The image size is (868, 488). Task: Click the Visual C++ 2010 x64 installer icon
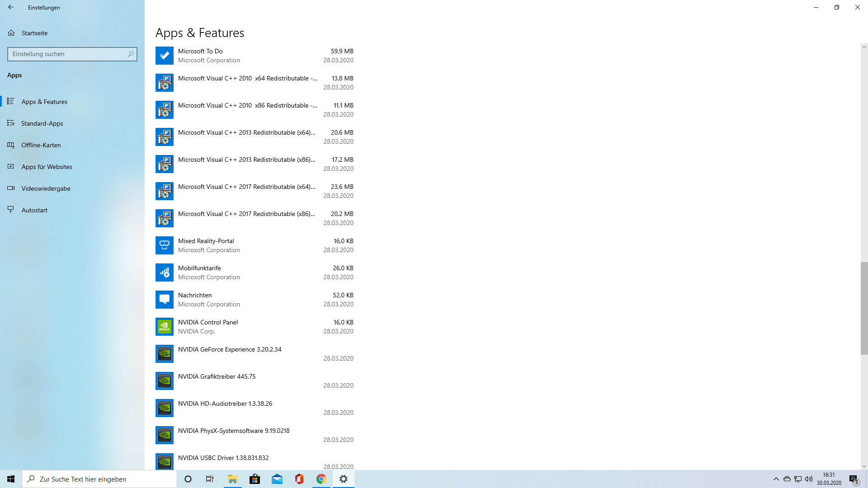[x=164, y=83]
